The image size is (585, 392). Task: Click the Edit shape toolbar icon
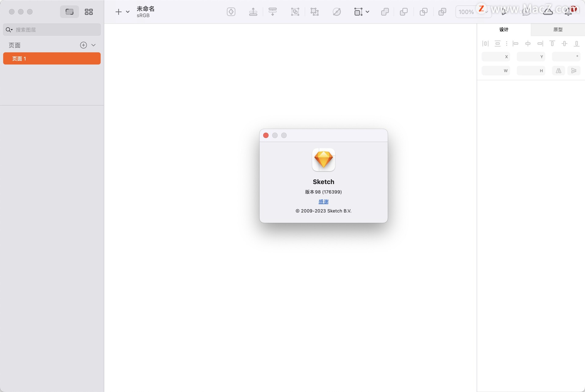click(x=337, y=12)
